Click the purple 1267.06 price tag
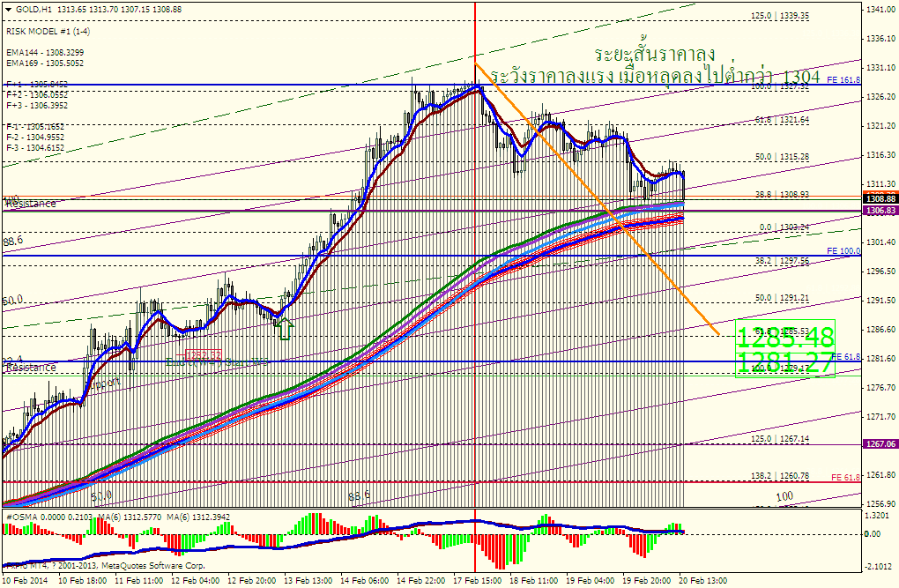 coord(880,444)
